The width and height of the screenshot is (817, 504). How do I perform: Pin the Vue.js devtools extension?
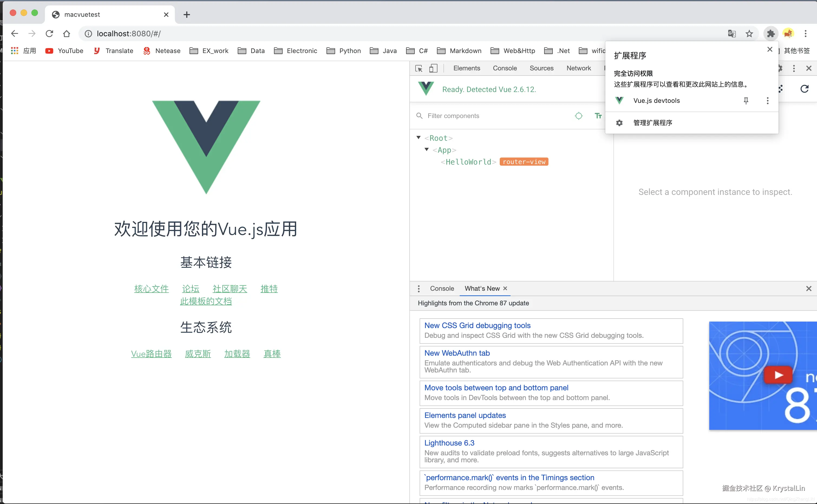[746, 101]
